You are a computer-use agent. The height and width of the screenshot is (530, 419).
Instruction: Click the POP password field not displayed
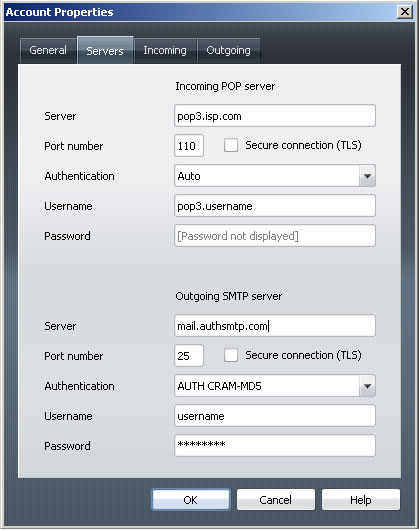click(275, 236)
